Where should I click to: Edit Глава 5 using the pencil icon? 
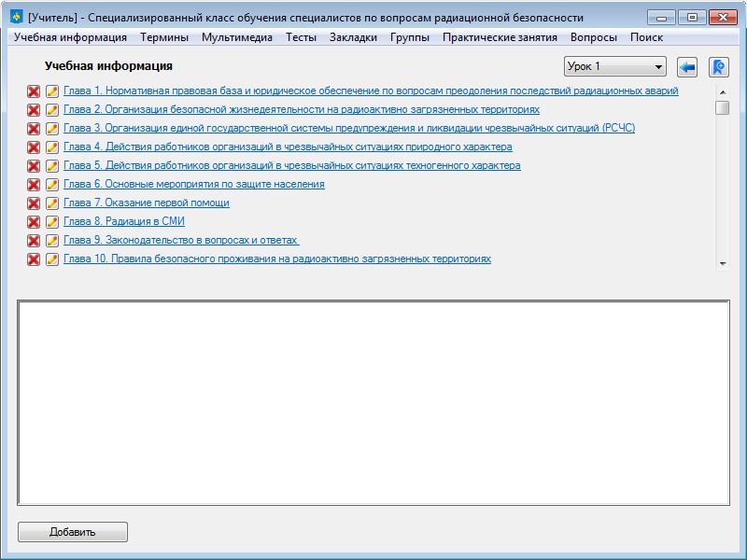(x=52, y=166)
